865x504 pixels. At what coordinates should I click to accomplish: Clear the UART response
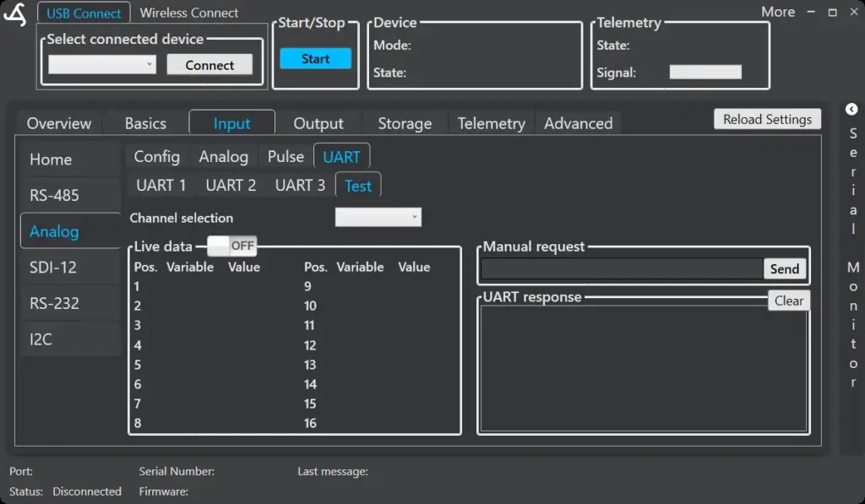(788, 301)
